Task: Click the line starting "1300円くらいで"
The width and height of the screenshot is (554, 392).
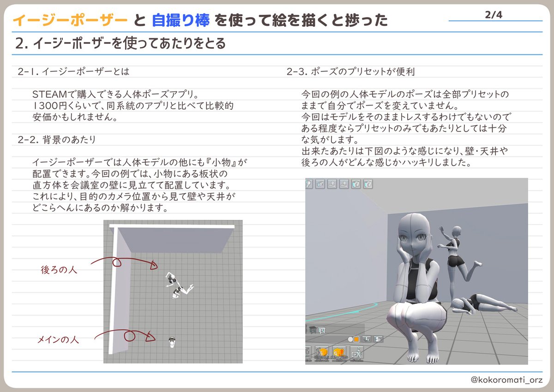Action: pyautogui.click(x=132, y=106)
